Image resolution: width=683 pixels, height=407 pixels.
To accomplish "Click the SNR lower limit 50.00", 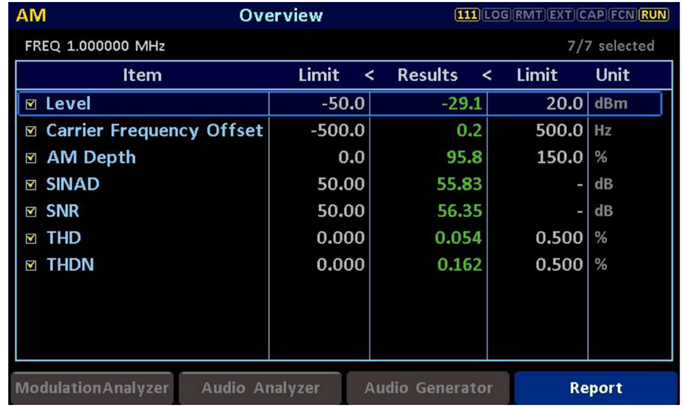I will point(341,211).
